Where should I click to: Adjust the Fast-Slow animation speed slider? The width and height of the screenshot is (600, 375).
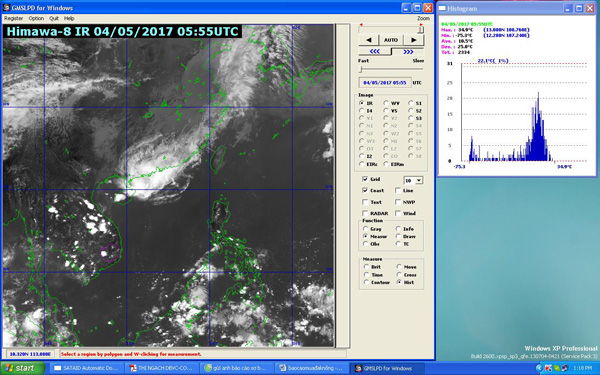pyautogui.click(x=360, y=69)
